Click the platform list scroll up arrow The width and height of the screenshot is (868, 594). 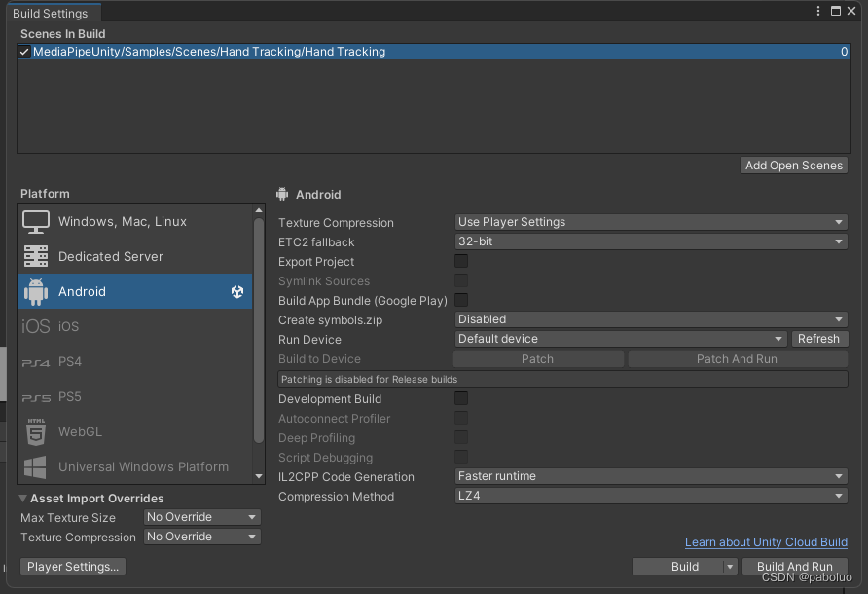pos(259,210)
